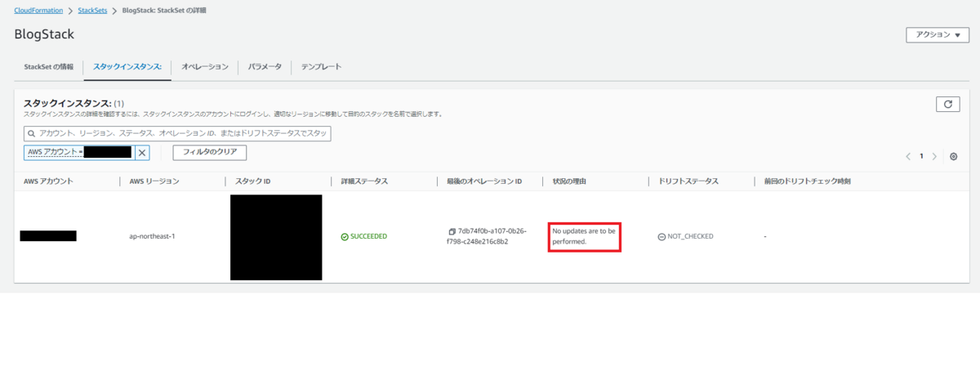Screen dimensions: 980x380
Task: Focus the stack instance search field
Action: point(177,133)
